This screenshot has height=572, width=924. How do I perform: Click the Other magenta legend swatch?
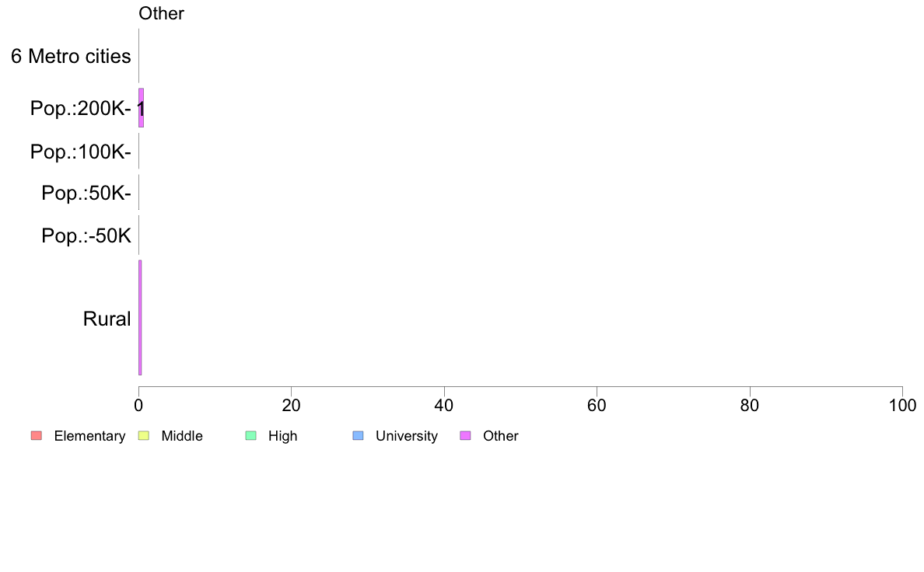[466, 436]
